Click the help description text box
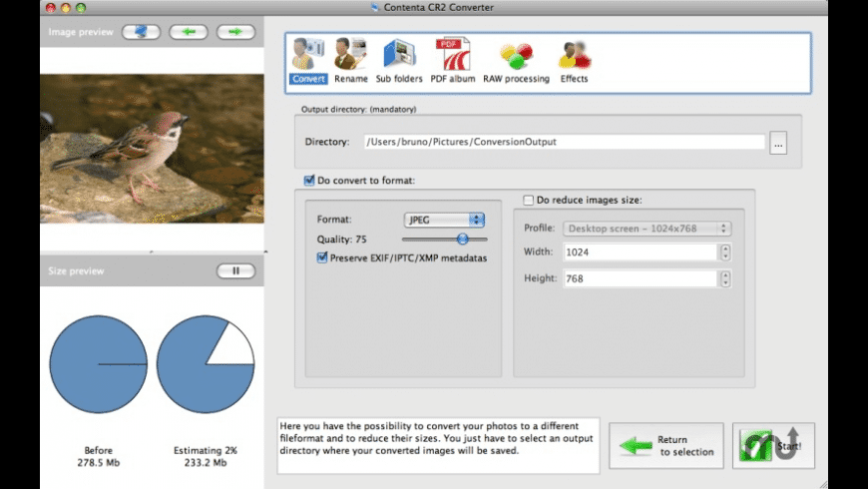Viewport: 868px width, 489px height. (x=438, y=446)
